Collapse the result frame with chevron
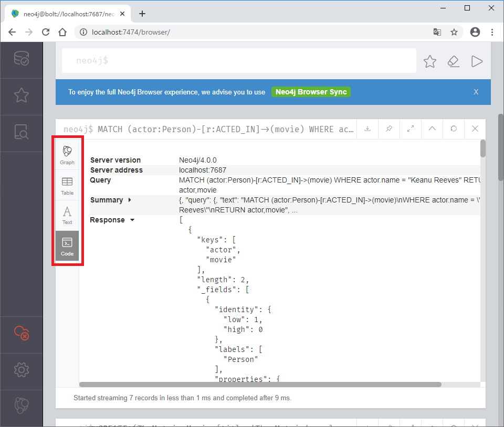This screenshot has width=504, height=427. point(432,129)
